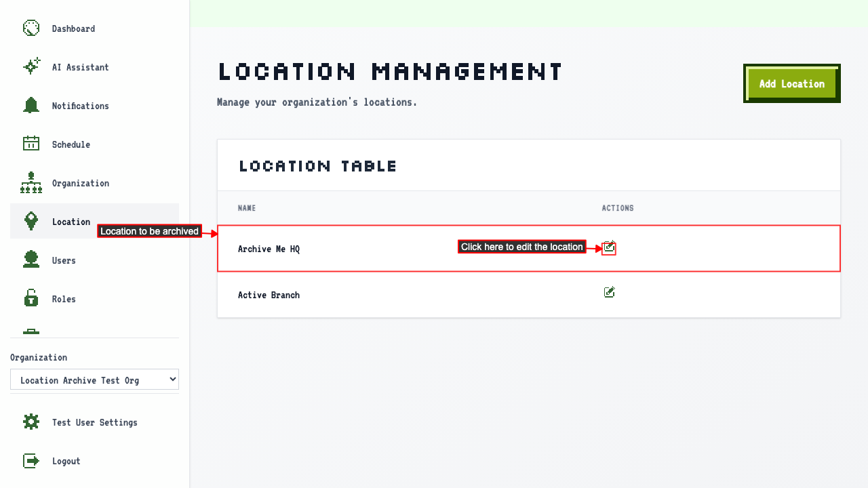The image size is (868, 488).
Task: Click the Logout arrow icon
Action: (x=31, y=461)
